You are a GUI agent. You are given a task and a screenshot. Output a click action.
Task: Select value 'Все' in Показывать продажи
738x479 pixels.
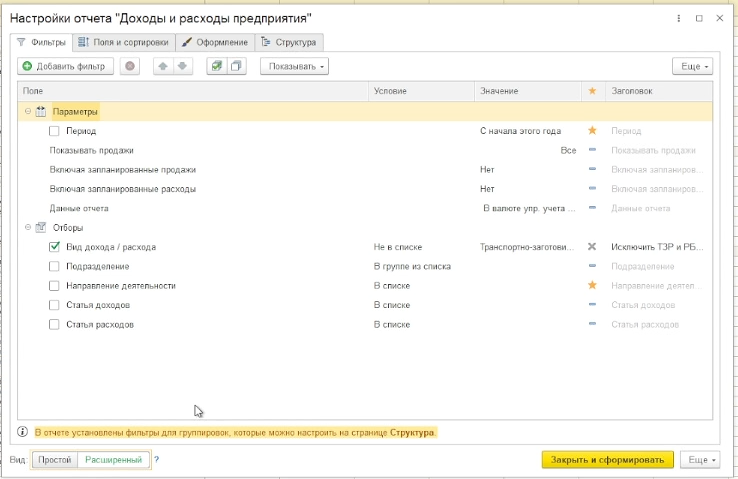(568, 151)
